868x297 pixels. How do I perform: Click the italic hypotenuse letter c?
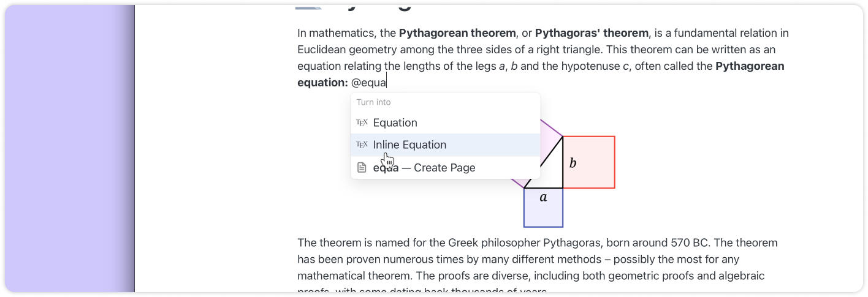click(x=625, y=66)
